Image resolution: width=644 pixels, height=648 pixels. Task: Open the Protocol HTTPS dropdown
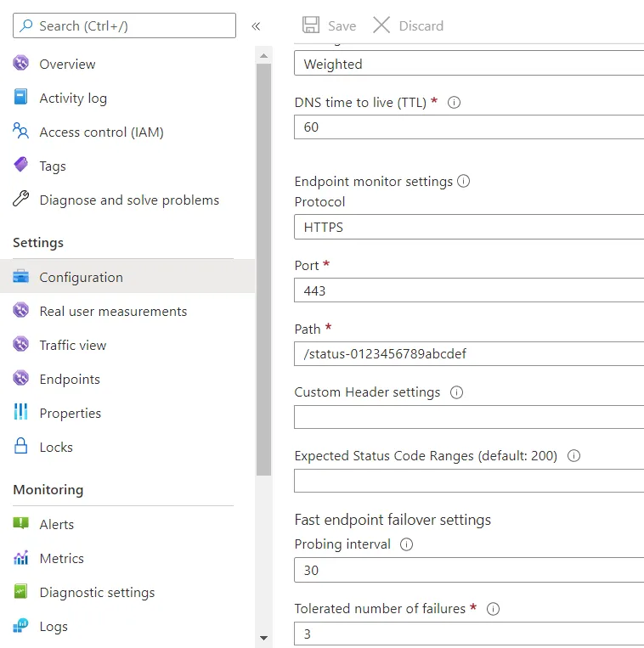click(x=469, y=228)
